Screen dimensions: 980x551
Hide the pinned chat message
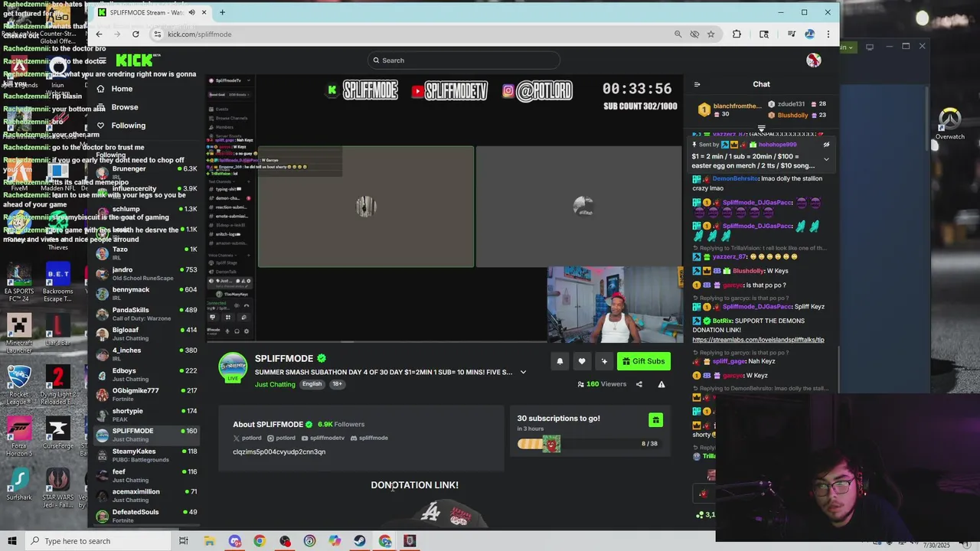click(x=826, y=145)
